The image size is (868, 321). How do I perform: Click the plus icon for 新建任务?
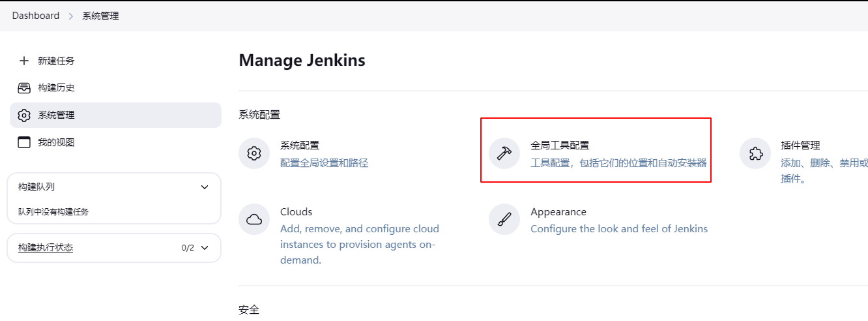[x=24, y=61]
